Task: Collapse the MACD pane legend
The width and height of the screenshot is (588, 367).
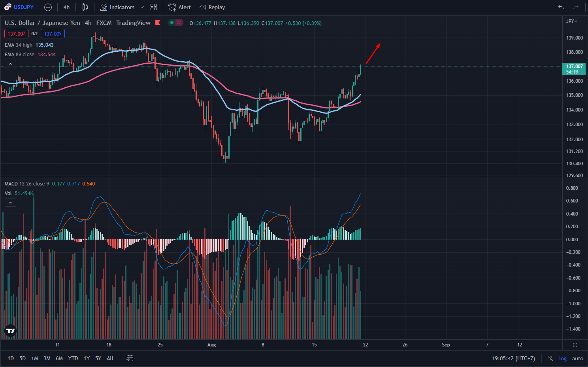Action: pos(10,202)
